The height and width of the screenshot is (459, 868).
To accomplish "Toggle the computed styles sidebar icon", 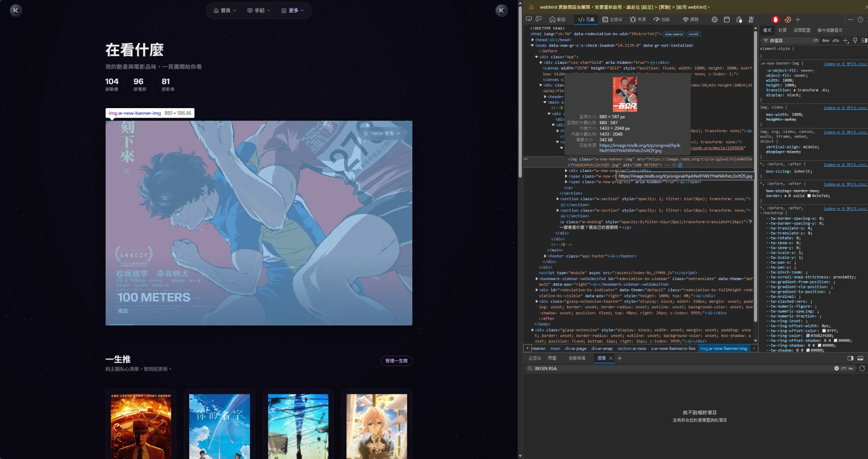I will click(864, 40).
